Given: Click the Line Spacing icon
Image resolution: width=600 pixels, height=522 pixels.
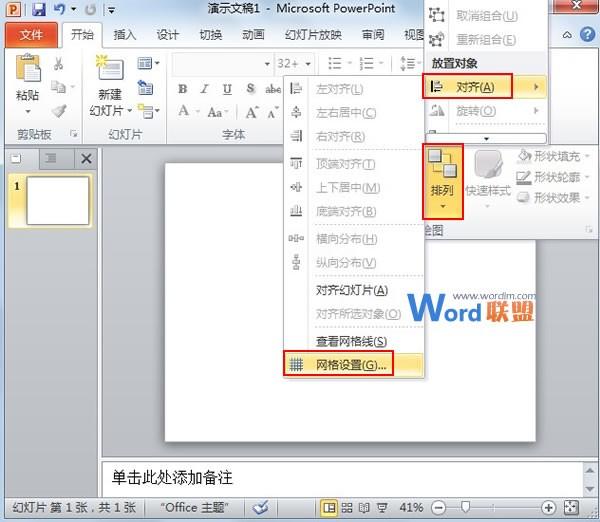Looking at the screenshot, I should (408, 64).
